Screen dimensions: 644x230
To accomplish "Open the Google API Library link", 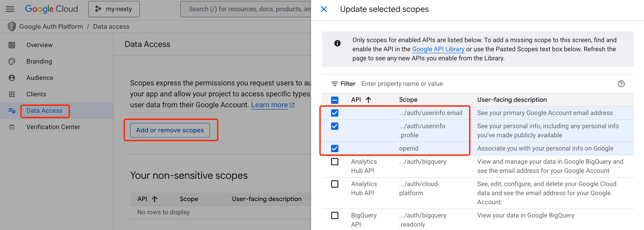I will (438, 49).
